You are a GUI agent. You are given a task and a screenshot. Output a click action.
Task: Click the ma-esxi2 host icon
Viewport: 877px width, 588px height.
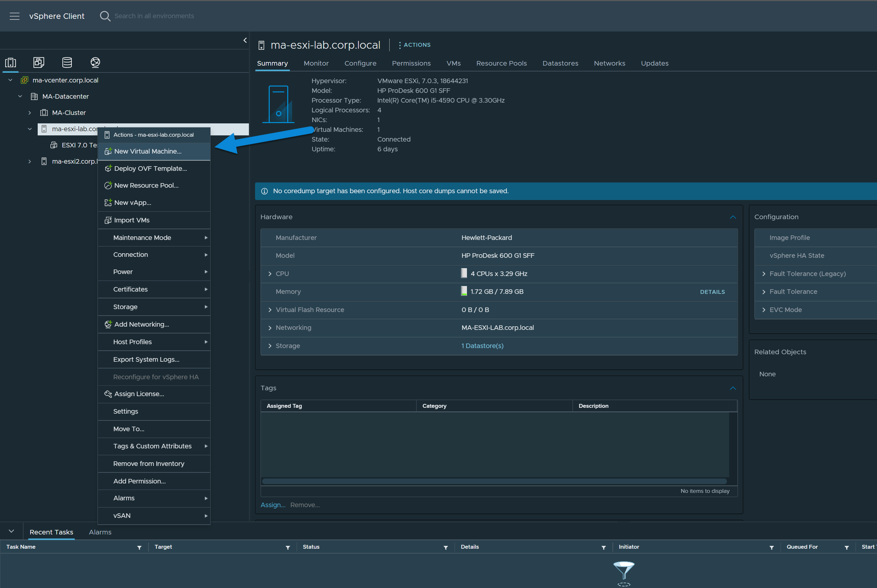click(x=44, y=161)
